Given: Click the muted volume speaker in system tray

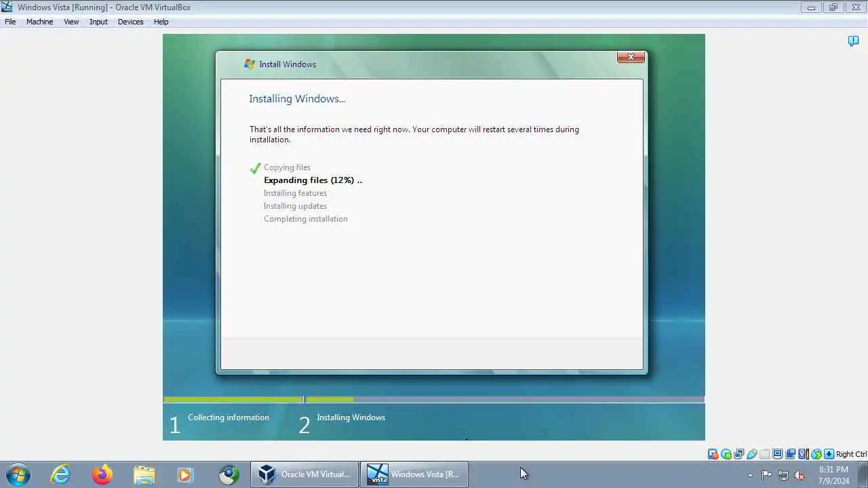Looking at the screenshot, I should (x=800, y=475).
